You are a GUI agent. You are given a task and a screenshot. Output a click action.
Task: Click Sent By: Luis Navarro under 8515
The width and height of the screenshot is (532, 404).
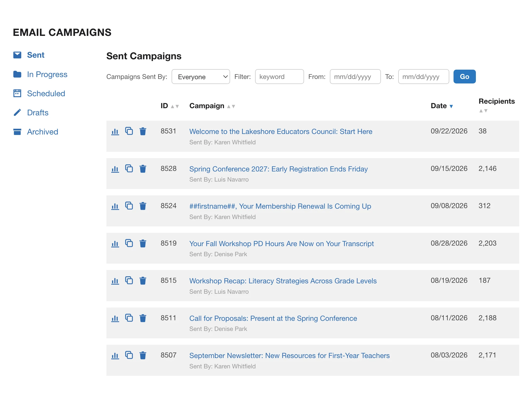[219, 292]
